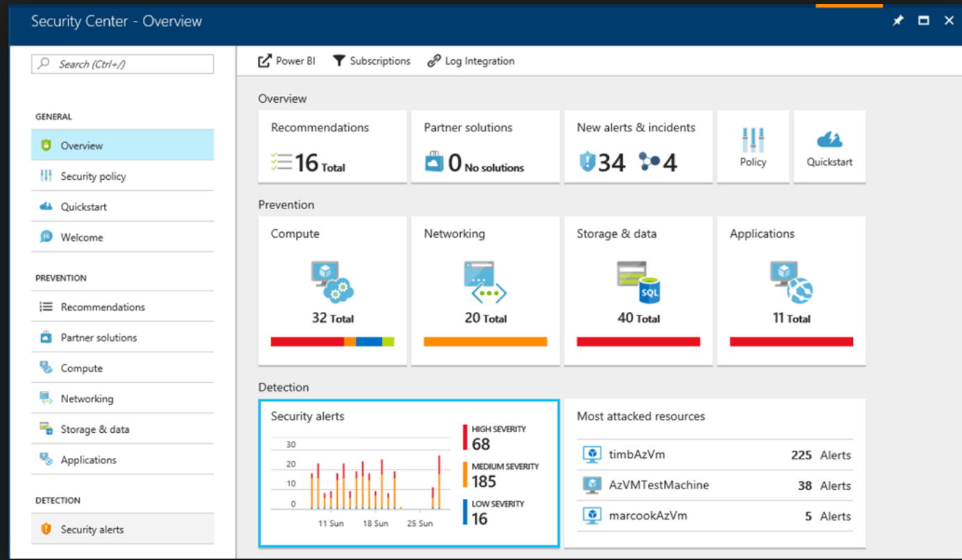Click the Overview shield icon in sidebar

pos(47,145)
